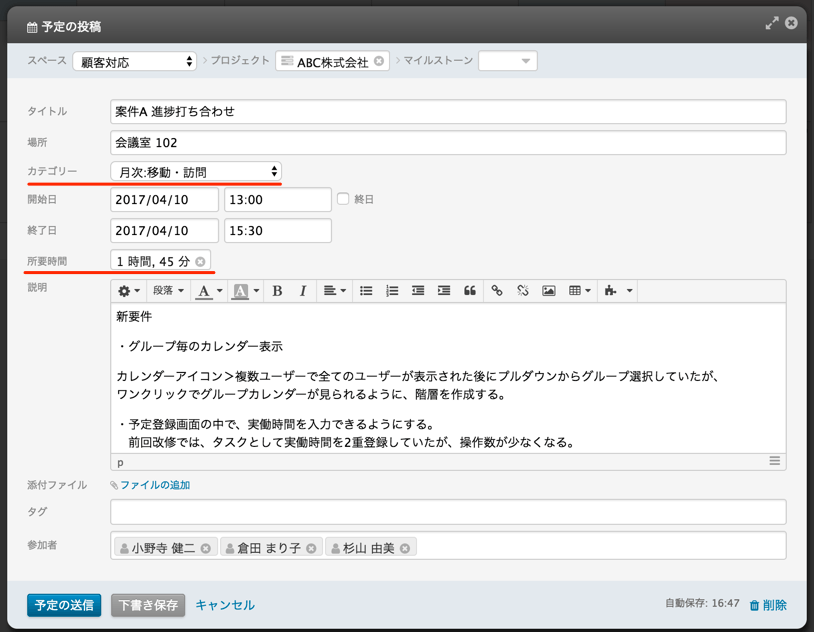
Task: Insert a blockquote
Action: [x=470, y=291]
